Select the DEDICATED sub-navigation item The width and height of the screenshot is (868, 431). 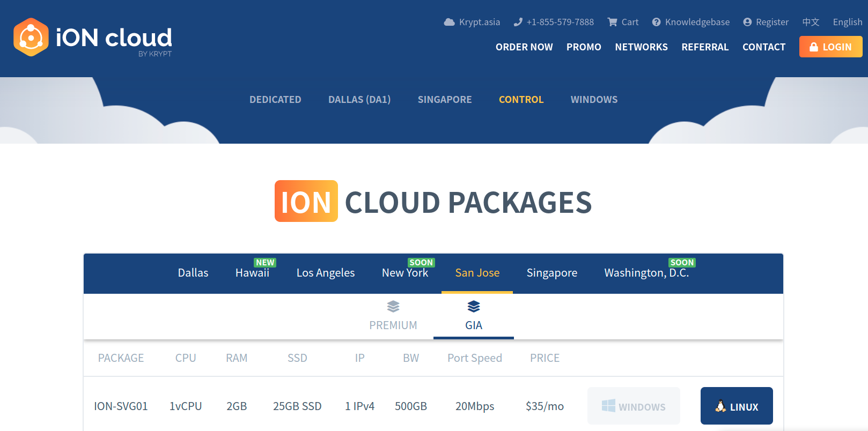pyautogui.click(x=275, y=100)
